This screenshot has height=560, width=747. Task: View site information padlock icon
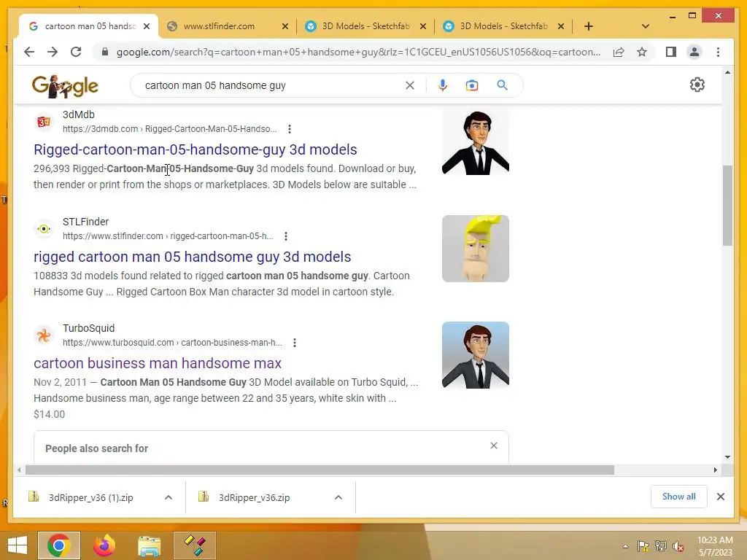[x=105, y=52]
